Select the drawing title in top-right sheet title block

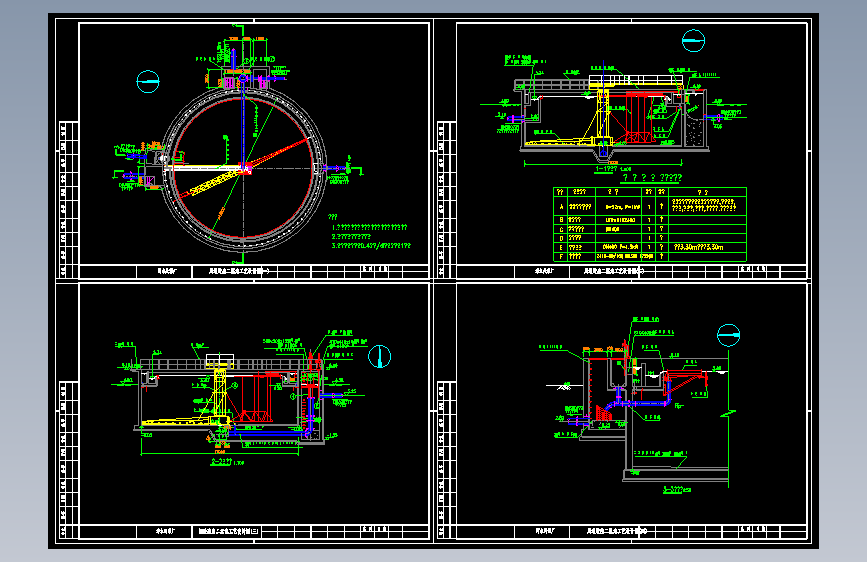click(614, 271)
